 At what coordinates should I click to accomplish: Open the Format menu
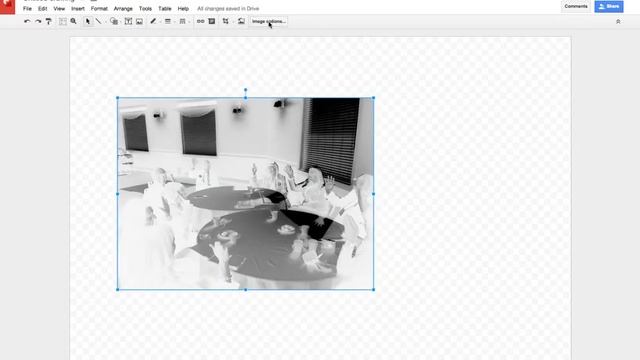click(99, 9)
